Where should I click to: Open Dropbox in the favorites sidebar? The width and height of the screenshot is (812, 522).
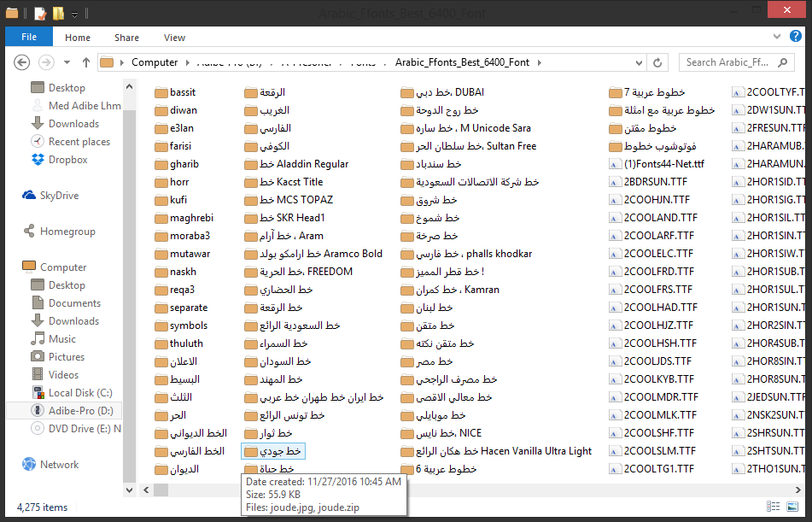click(x=67, y=160)
